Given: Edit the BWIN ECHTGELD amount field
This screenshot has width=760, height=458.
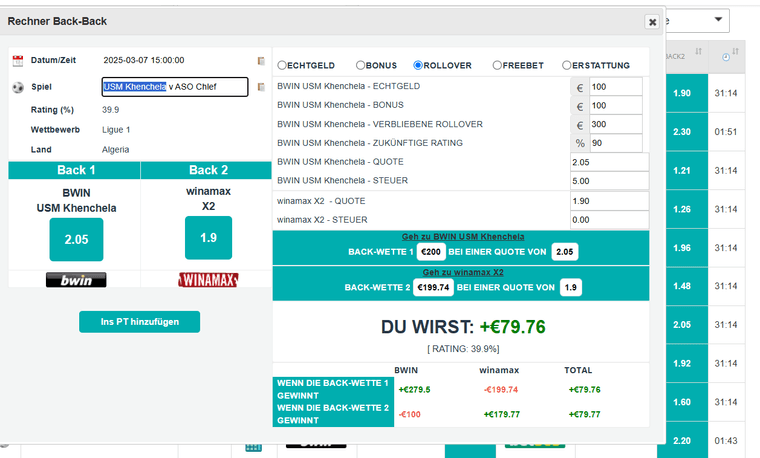Looking at the screenshot, I should (x=616, y=87).
